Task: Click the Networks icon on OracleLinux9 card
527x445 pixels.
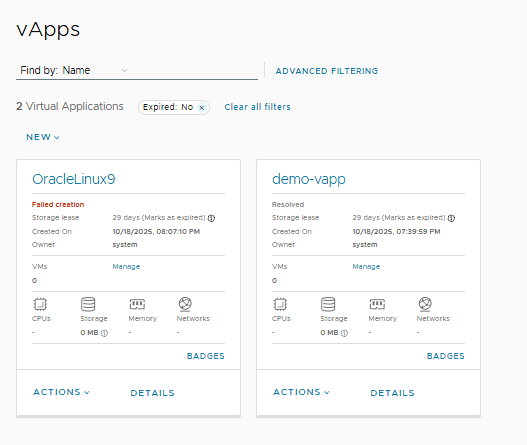Action: 185,304
